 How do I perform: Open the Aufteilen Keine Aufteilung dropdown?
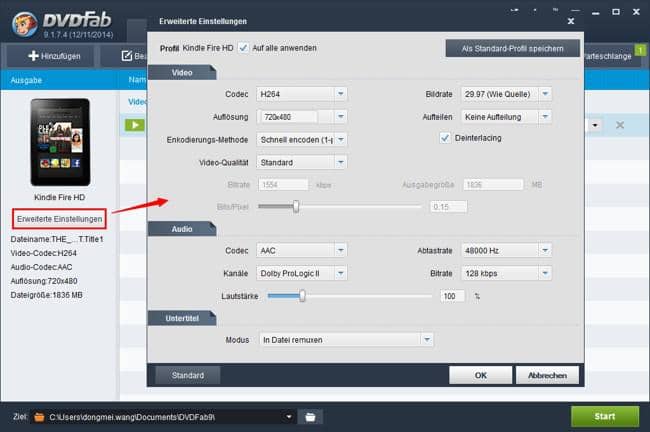(545, 117)
